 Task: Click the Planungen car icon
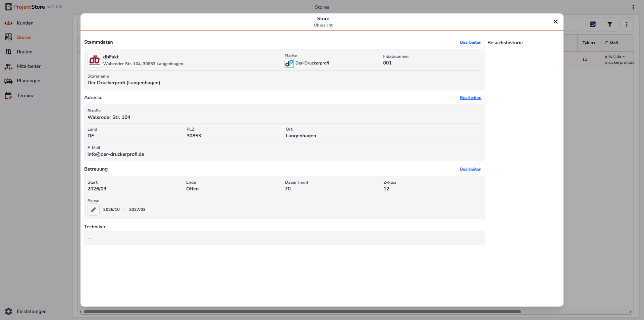click(x=9, y=81)
